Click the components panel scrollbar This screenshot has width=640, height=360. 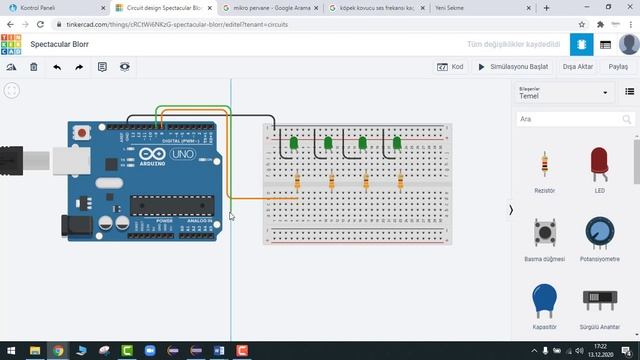[636, 161]
